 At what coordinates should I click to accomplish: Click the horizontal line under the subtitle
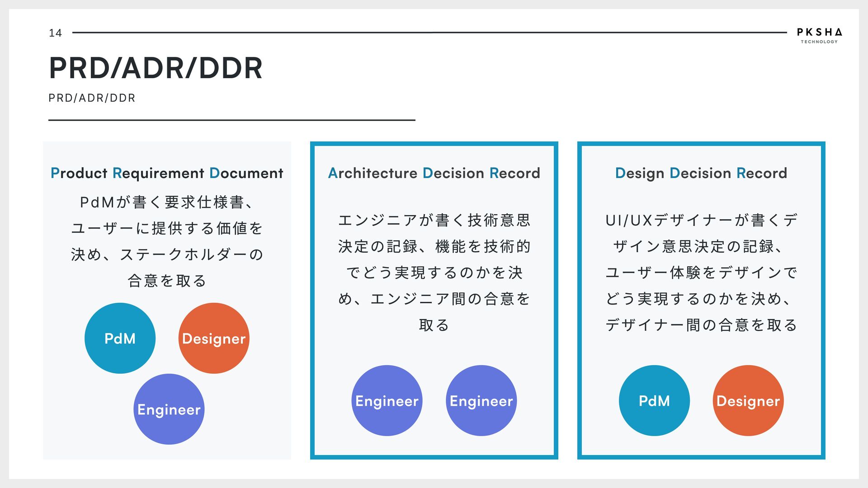click(231, 120)
